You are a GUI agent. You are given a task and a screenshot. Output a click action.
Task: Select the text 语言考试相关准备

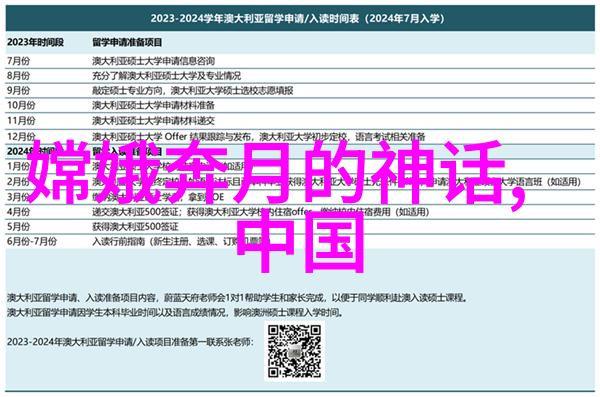point(390,136)
